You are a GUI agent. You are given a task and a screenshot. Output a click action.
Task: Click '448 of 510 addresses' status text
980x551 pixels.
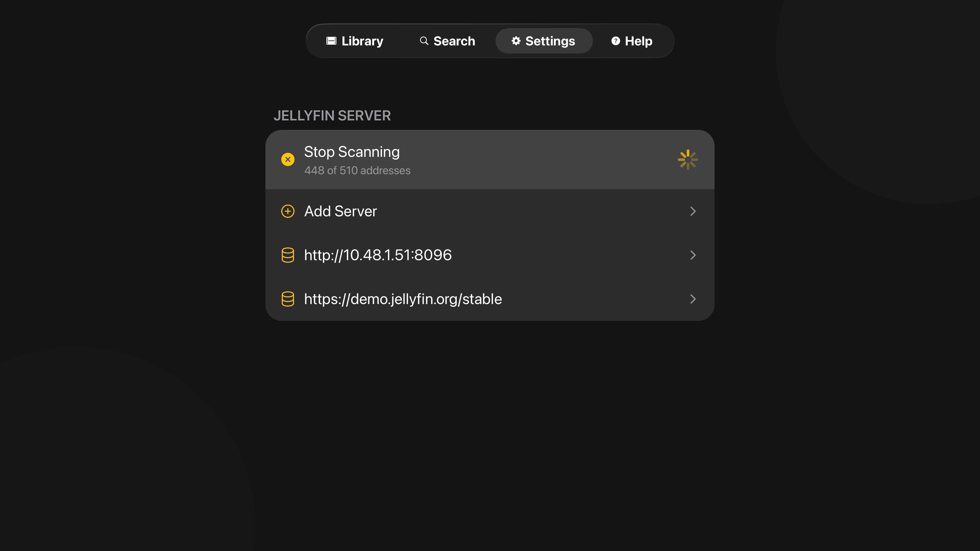click(357, 170)
